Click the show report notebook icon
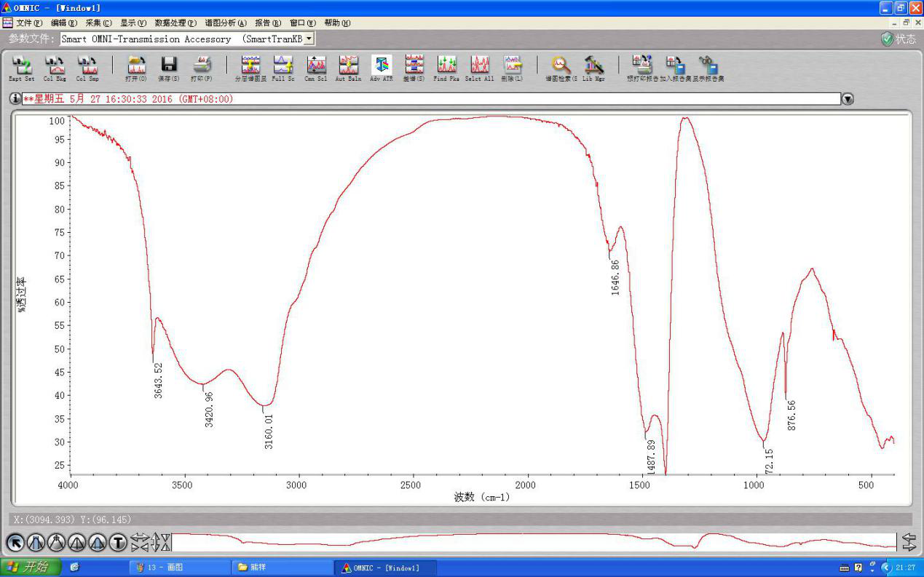 708,68
